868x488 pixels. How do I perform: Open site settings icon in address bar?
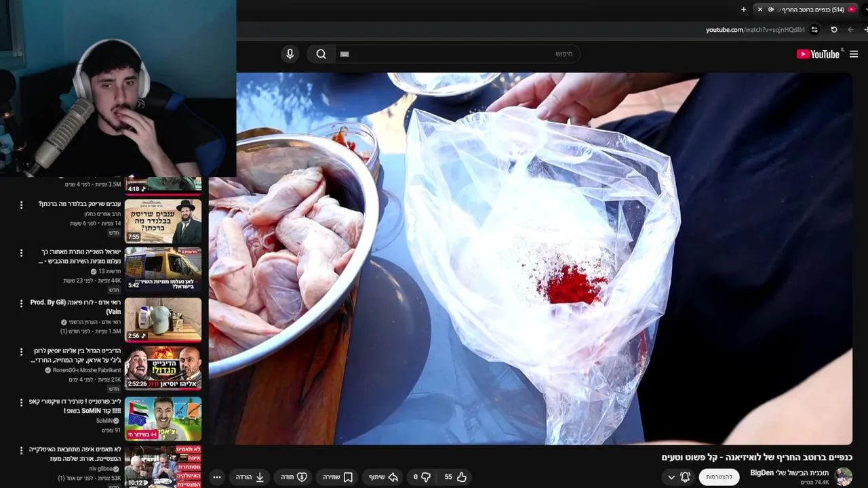(x=814, y=30)
